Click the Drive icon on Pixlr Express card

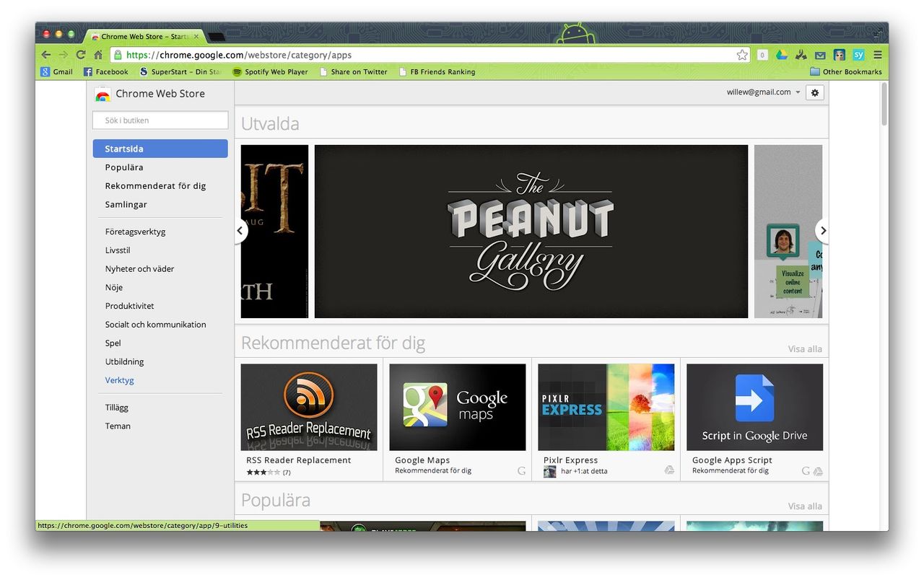669,470
